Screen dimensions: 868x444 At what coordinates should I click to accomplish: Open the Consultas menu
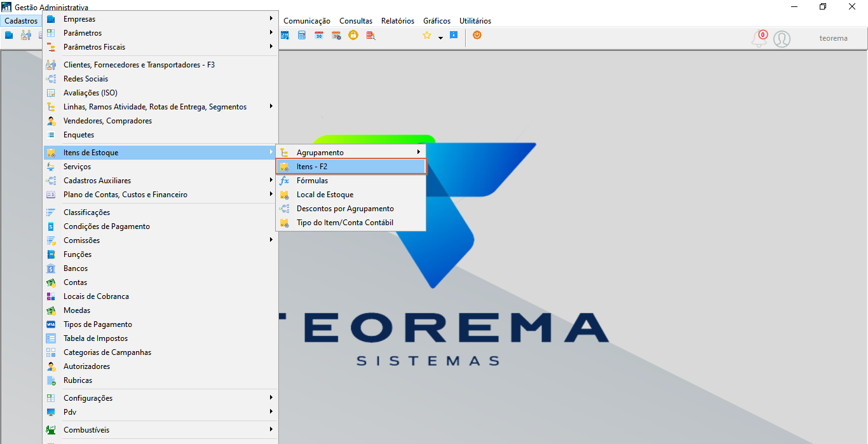click(x=356, y=21)
